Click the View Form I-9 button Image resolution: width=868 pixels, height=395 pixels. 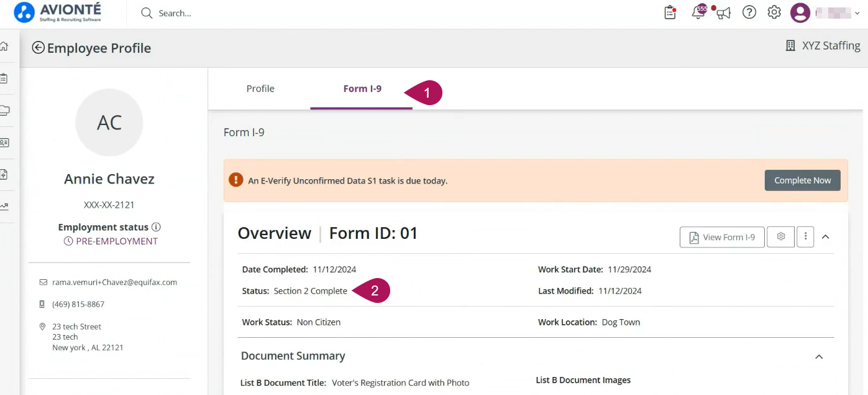tap(722, 237)
